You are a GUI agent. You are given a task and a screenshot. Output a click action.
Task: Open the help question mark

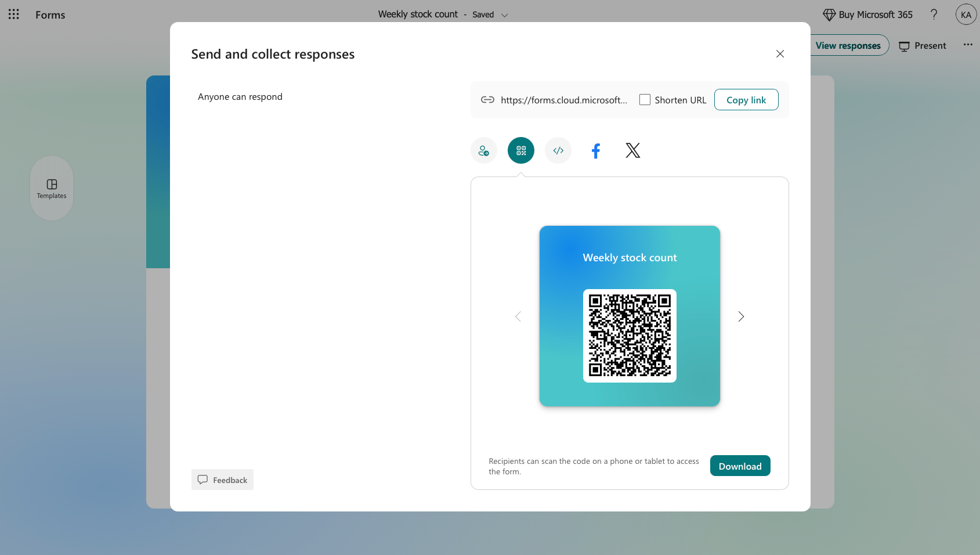coord(934,15)
